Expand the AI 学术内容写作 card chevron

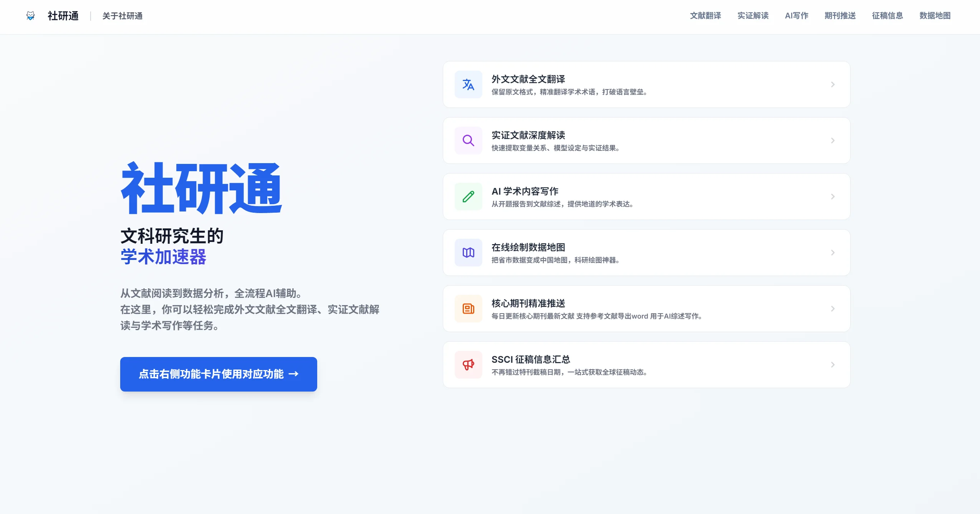pos(832,197)
